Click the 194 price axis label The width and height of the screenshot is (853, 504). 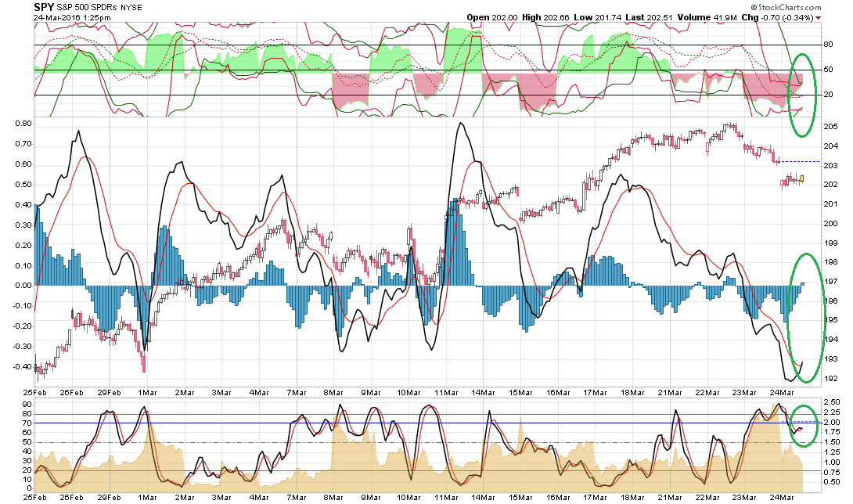[x=830, y=339]
